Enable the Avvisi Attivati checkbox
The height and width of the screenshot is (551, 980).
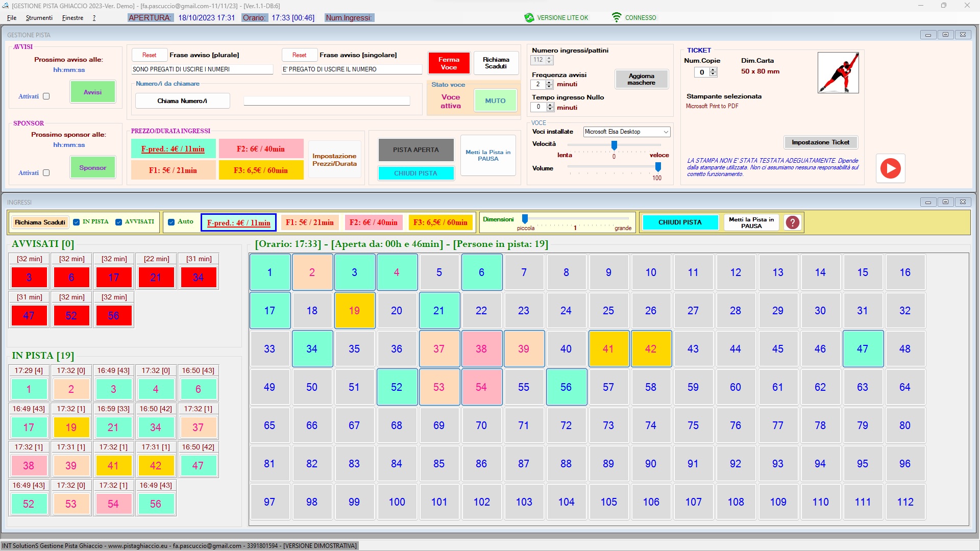pos(46,96)
